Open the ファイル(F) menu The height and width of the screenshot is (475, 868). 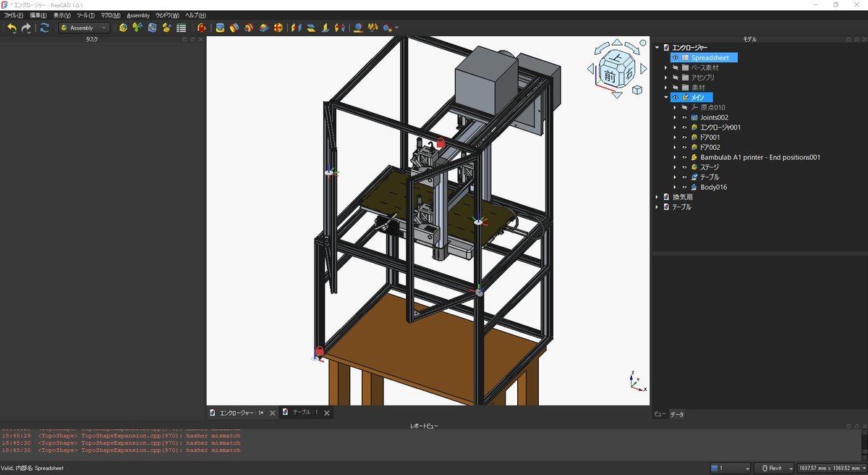14,15
